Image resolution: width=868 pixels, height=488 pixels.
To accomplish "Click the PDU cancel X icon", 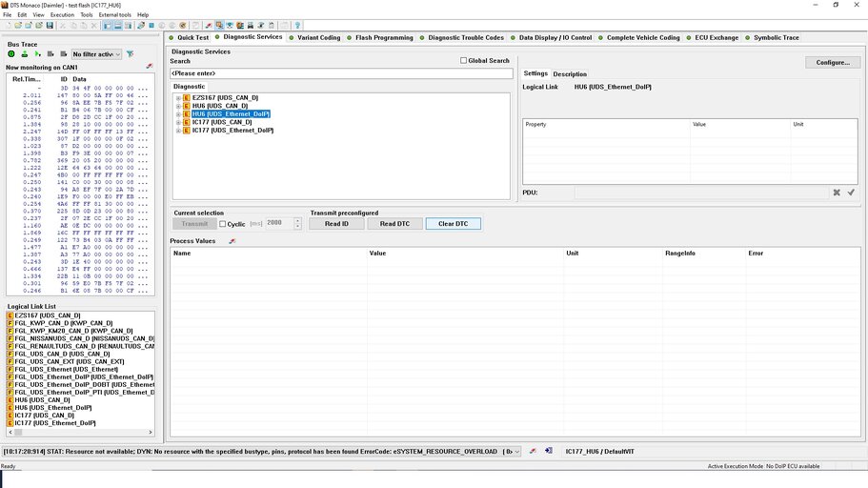I will 837,193.
